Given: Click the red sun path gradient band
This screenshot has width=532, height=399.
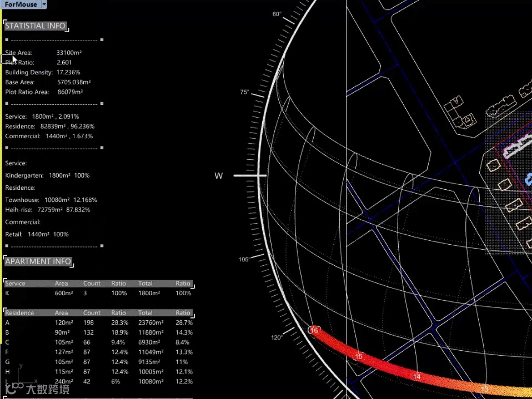Looking at the screenshot, I should (390, 366).
